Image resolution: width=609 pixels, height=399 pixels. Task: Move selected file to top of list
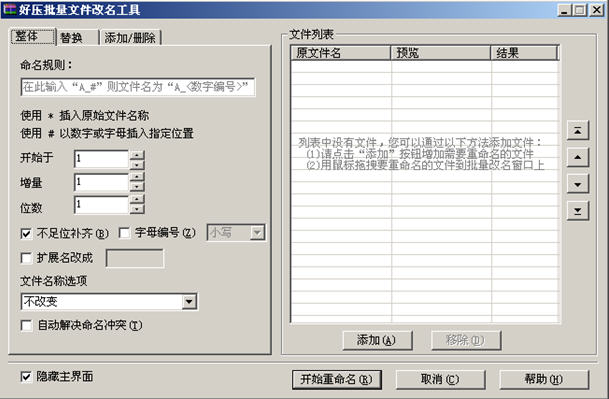[578, 131]
